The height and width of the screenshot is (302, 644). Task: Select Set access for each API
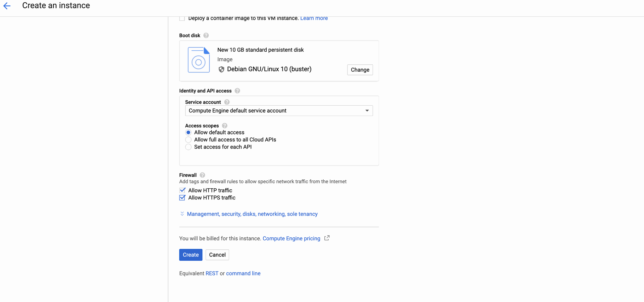(x=189, y=147)
